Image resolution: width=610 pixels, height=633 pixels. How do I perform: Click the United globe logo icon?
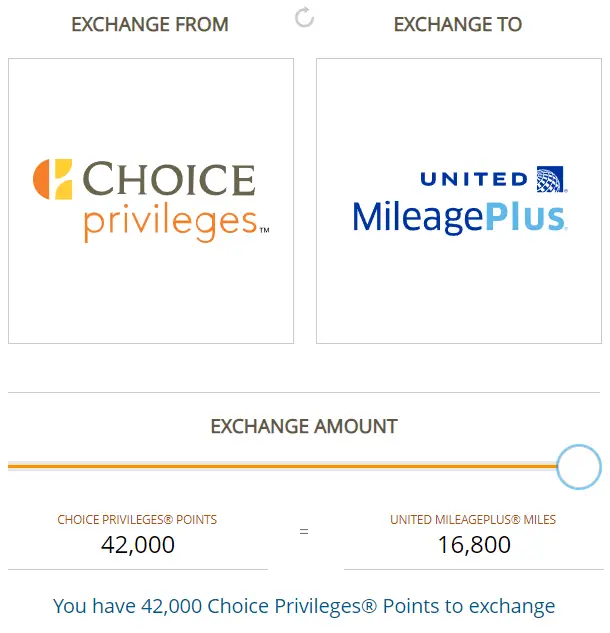pos(551,179)
